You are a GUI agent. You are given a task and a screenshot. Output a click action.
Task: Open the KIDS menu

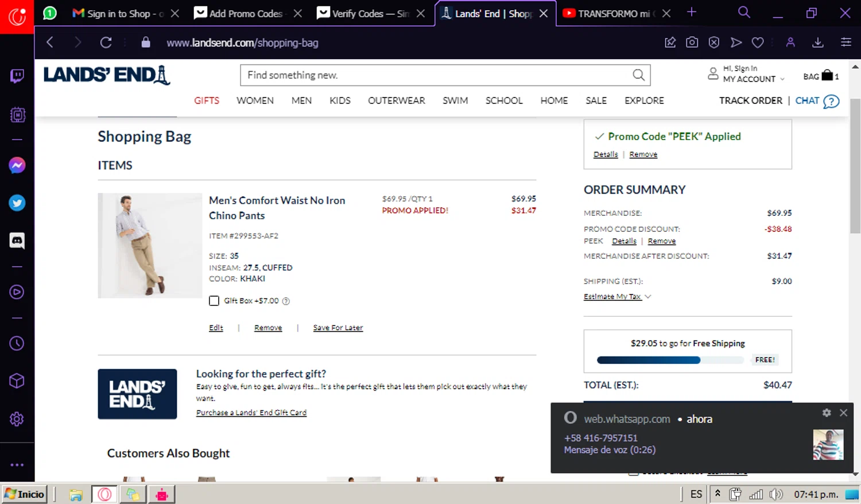coord(340,100)
